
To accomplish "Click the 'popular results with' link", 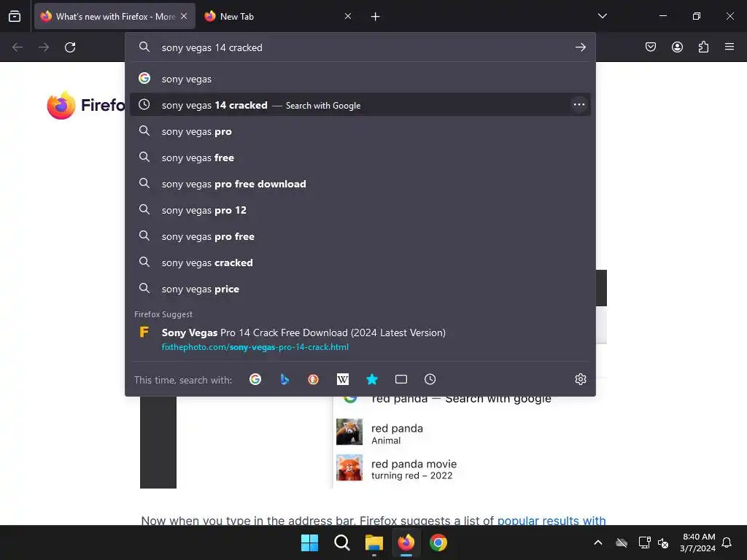I will (551, 521).
